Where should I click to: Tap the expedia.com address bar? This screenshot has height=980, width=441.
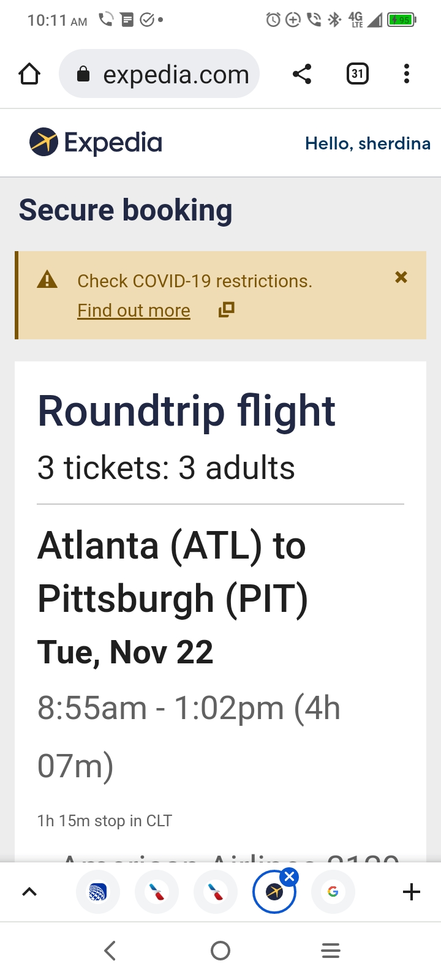159,74
